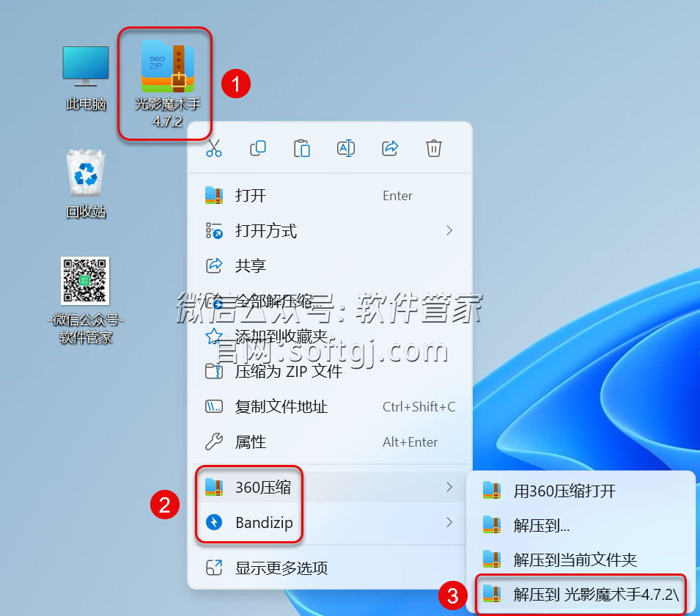Click the expand icon beside 显示更多选项
The height and width of the screenshot is (616, 700).
point(214,568)
